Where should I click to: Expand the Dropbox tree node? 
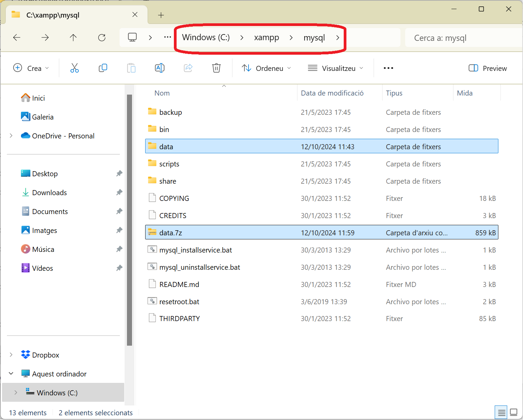11,355
